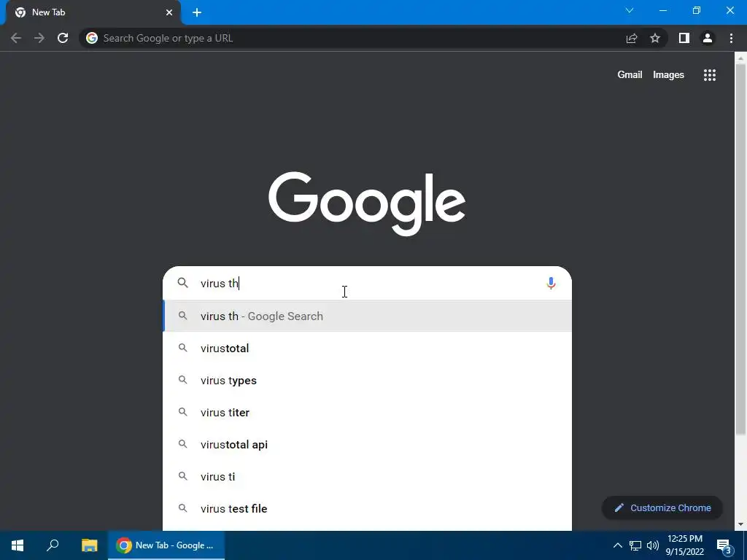Start voice search with the microphone
Viewport: 747px width, 560px height.
coord(551,284)
